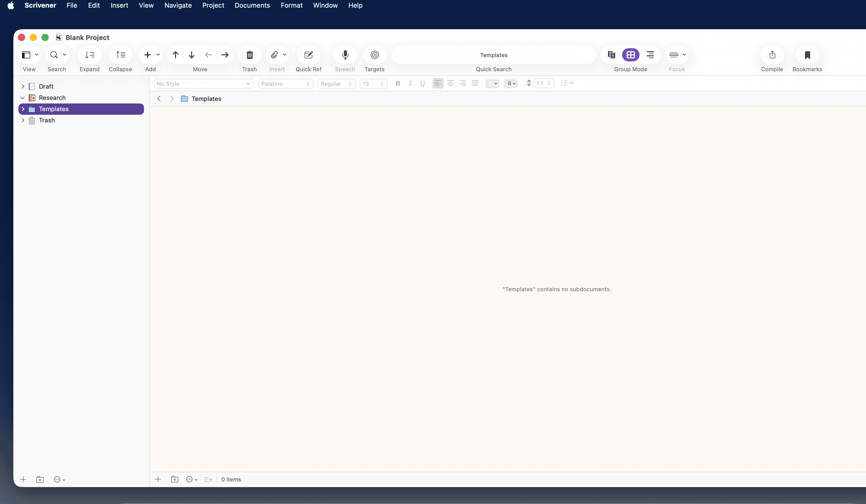This screenshot has height=504, width=866.
Task: Move item right with the right arrow
Action: [225, 55]
